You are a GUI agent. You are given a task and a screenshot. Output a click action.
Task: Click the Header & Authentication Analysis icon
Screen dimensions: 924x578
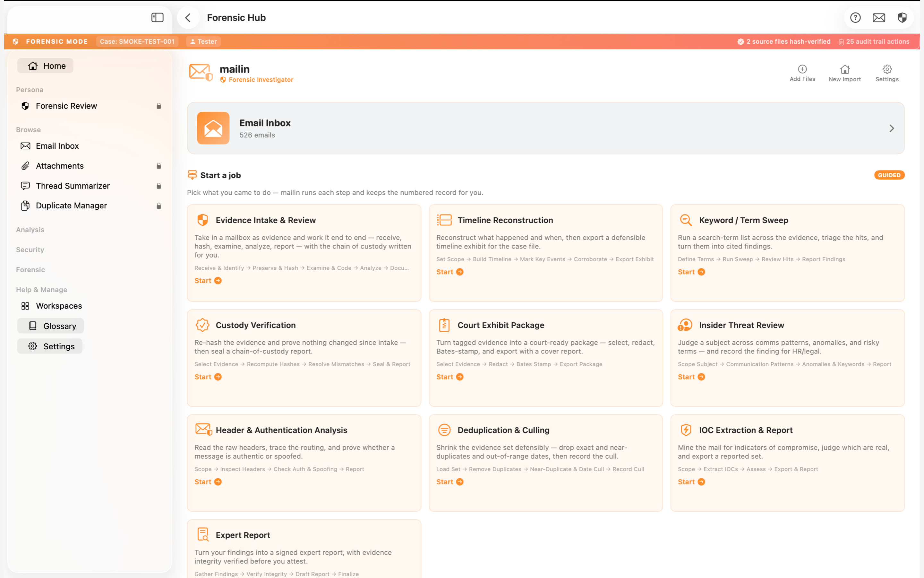[x=203, y=430]
